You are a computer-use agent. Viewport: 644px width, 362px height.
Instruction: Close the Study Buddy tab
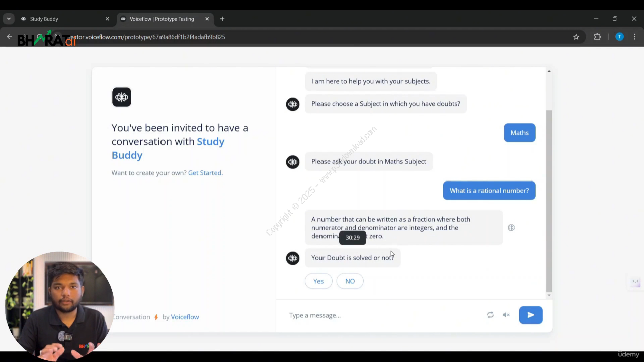tap(107, 19)
